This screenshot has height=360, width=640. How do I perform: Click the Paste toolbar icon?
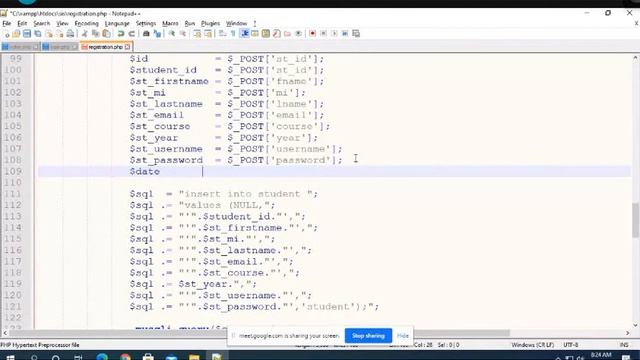[x=106, y=33]
